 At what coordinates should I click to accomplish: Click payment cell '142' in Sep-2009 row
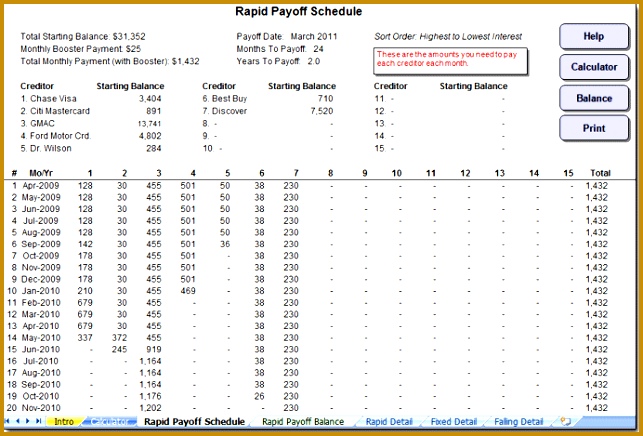pyautogui.click(x=85, y=244)
